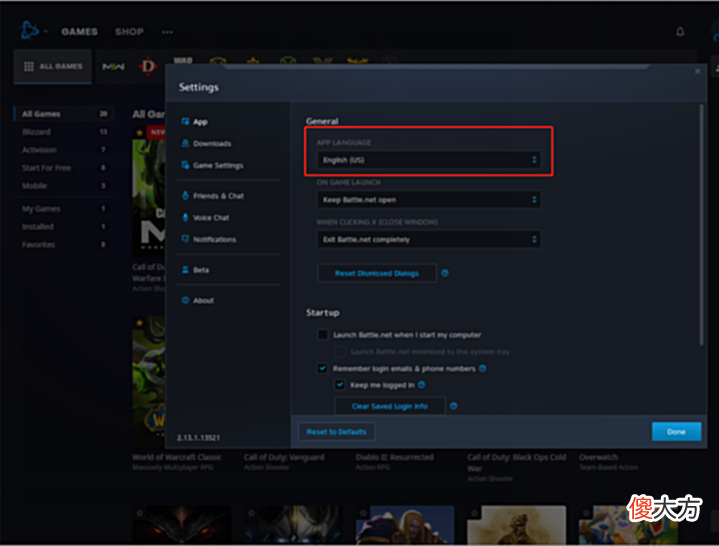Close the Settings dialog
Viewport: 719px width, 546px height.
coord(697,71)
